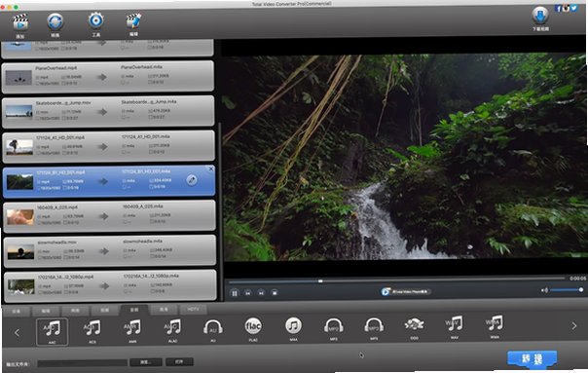The image size is (588, 373).
Task: Click the file name 171124_B1_HD_001.mp4 in highlighted row
Action: (x=60, y=172)
